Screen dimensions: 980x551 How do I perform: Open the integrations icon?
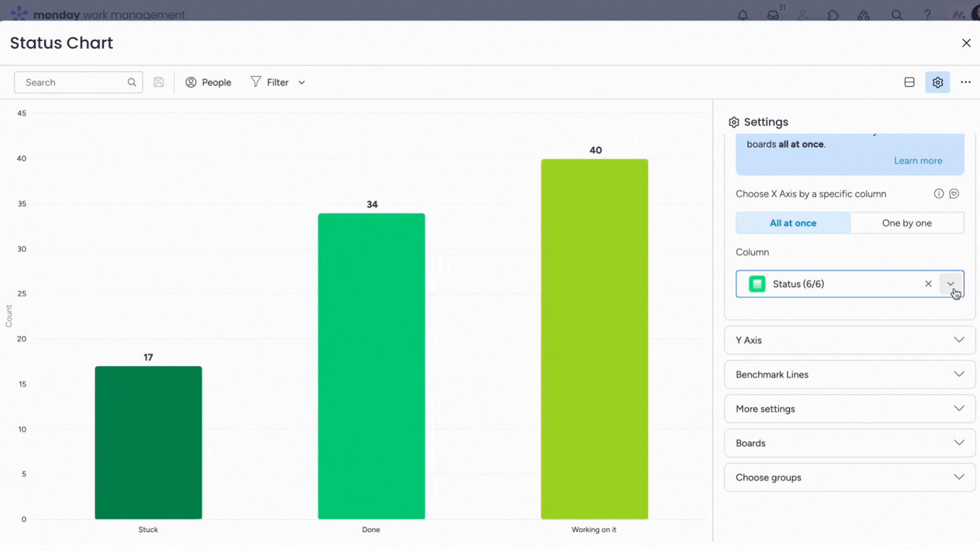[x=834, y=15]
